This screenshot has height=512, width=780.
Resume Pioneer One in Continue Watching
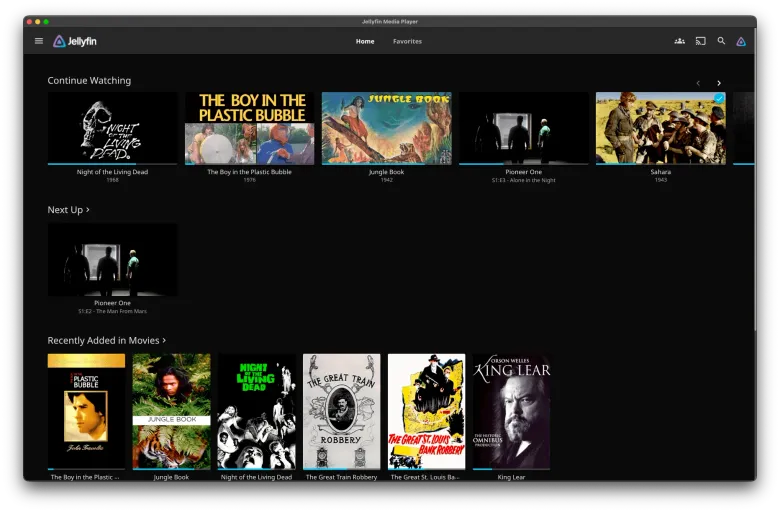tap(523, 128)
